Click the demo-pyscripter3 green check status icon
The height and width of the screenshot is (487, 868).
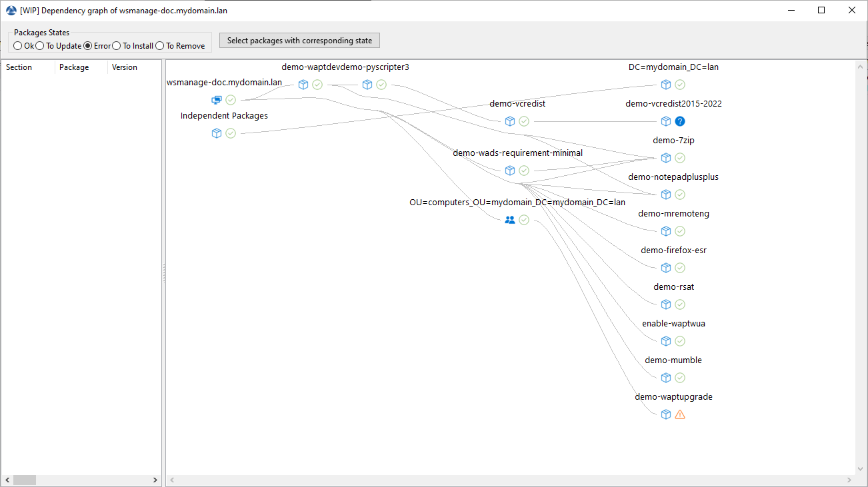381,85
